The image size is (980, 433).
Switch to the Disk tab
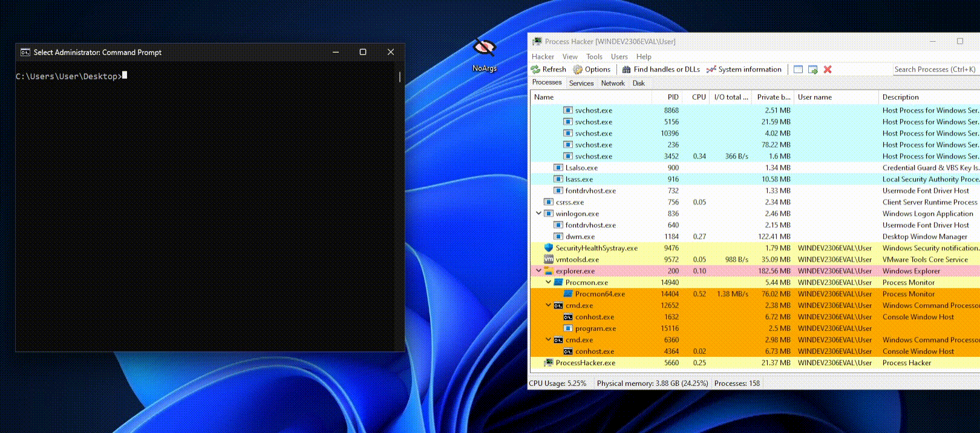pos(639,83)
